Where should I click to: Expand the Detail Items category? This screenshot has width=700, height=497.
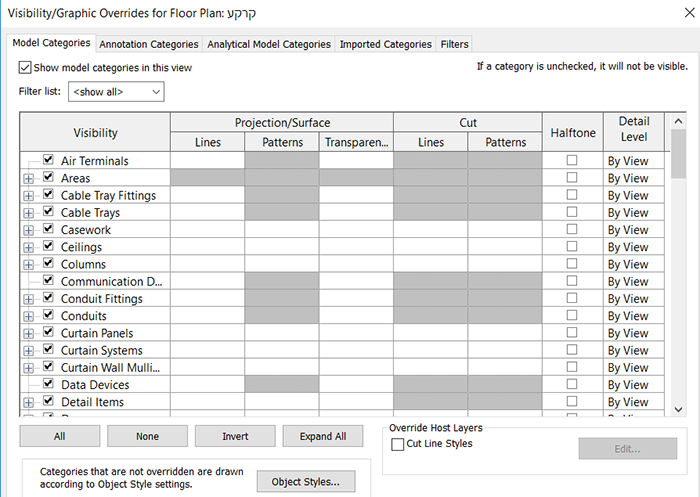pyautogui.click(x=28, y=403)
